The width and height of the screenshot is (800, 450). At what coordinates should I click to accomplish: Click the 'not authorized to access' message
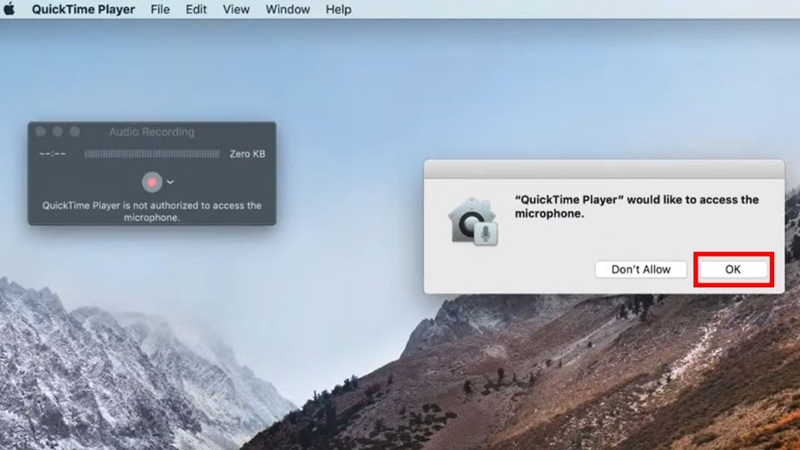(x=152, y=211)
